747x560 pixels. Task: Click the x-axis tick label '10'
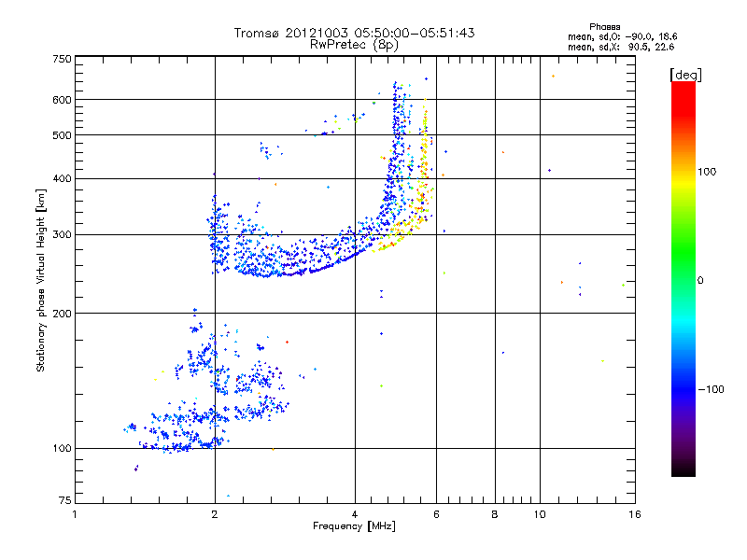[540, 514]
